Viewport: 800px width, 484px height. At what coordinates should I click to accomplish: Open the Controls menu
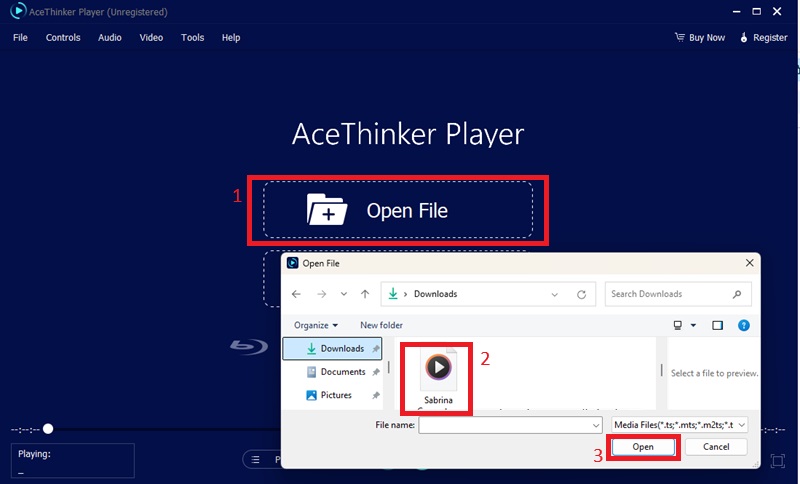[63, 37]
